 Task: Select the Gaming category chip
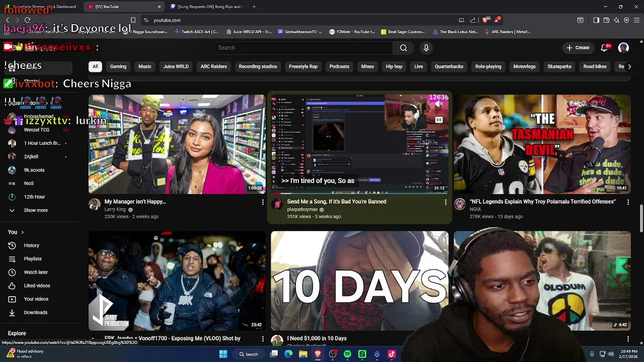click(x=118, y=66)
